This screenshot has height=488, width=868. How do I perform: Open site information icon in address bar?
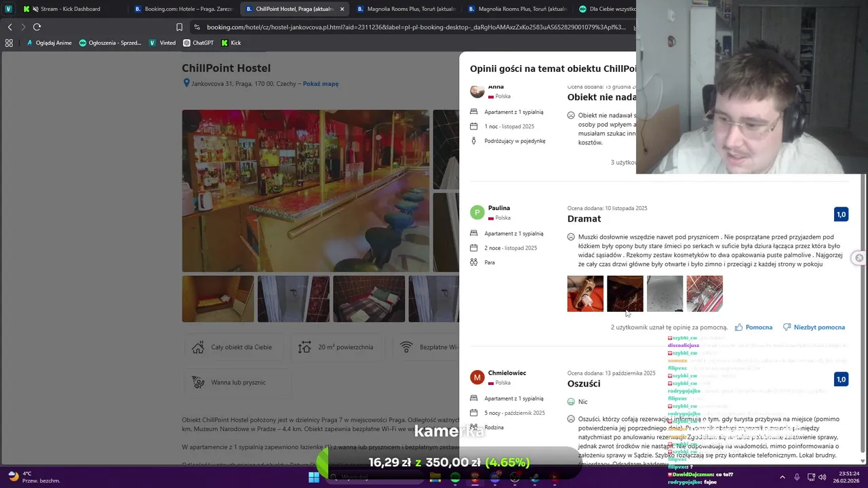point(197,27)
